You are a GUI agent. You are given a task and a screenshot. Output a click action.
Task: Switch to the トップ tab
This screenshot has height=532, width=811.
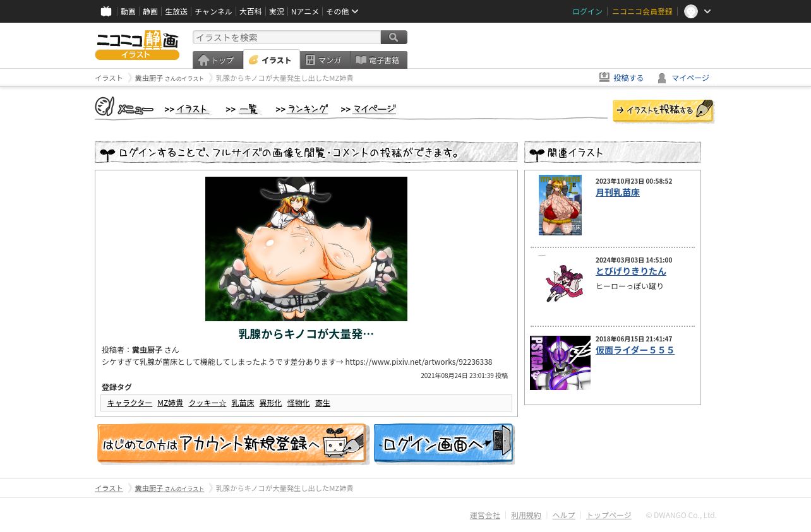(x=217, y=60)
